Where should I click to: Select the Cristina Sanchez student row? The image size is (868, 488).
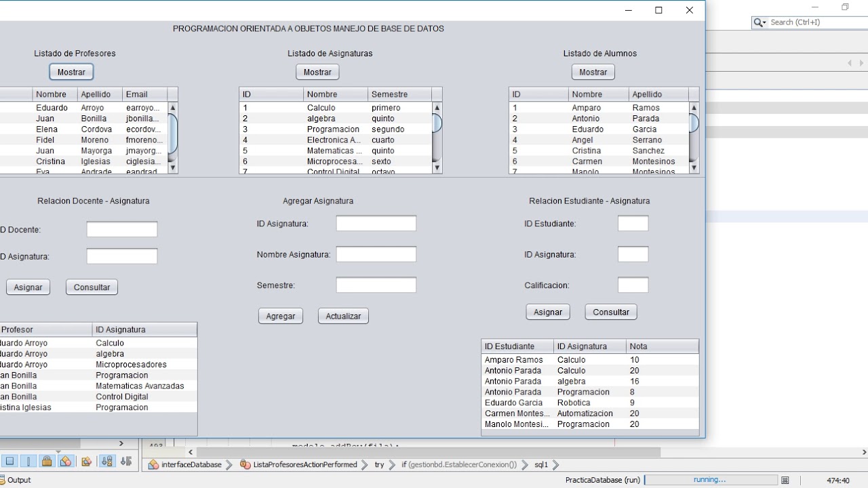[599, 151]
